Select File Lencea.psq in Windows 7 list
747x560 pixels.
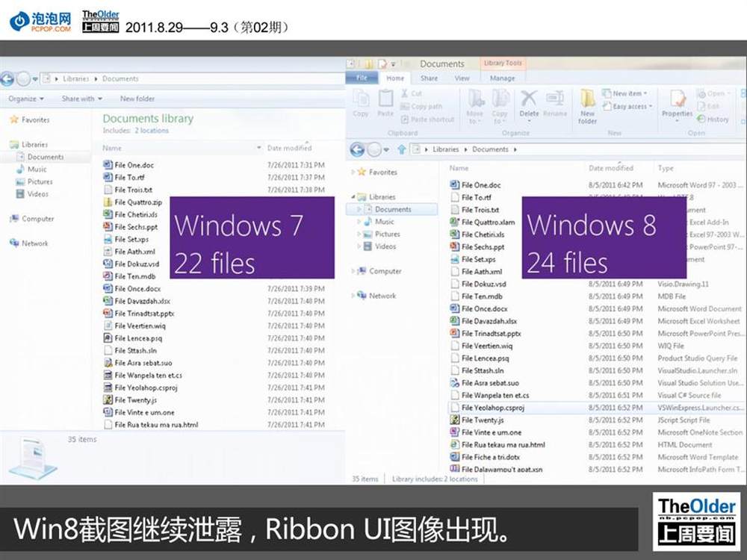[132, 338]
